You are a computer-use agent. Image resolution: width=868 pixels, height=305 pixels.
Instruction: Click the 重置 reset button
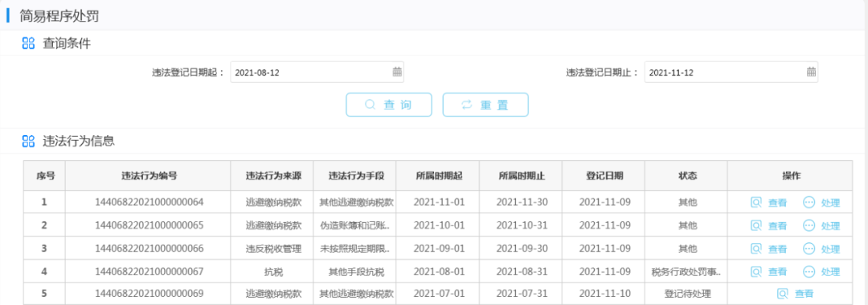pos(485,105)
